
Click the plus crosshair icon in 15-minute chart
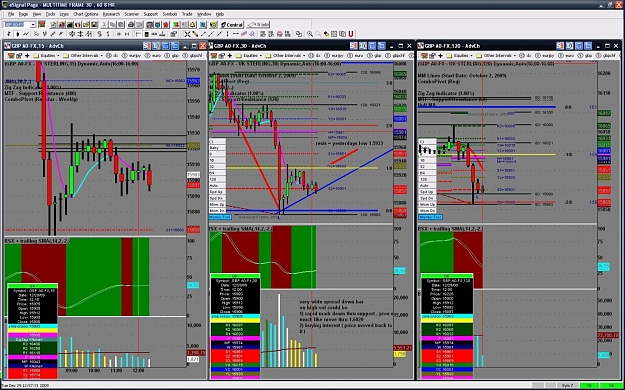click(27, 55)
